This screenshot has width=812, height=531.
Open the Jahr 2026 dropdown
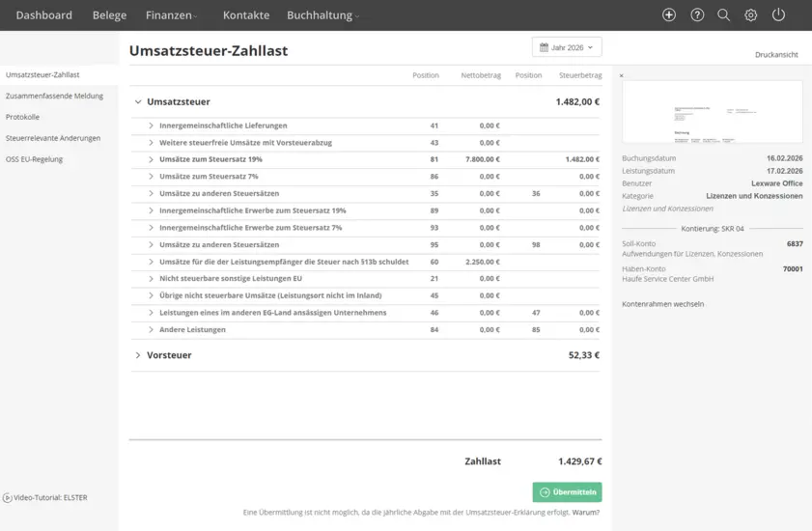567,47
